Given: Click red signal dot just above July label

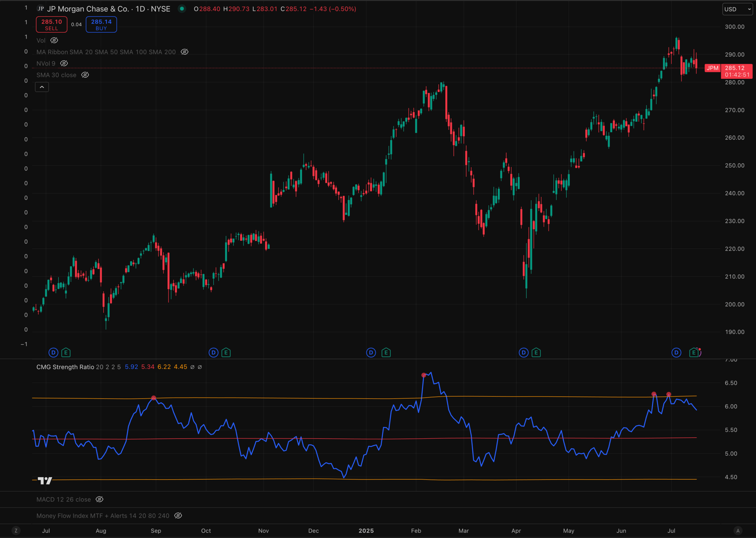Looking at the screenshot, I should pos(669,394).
